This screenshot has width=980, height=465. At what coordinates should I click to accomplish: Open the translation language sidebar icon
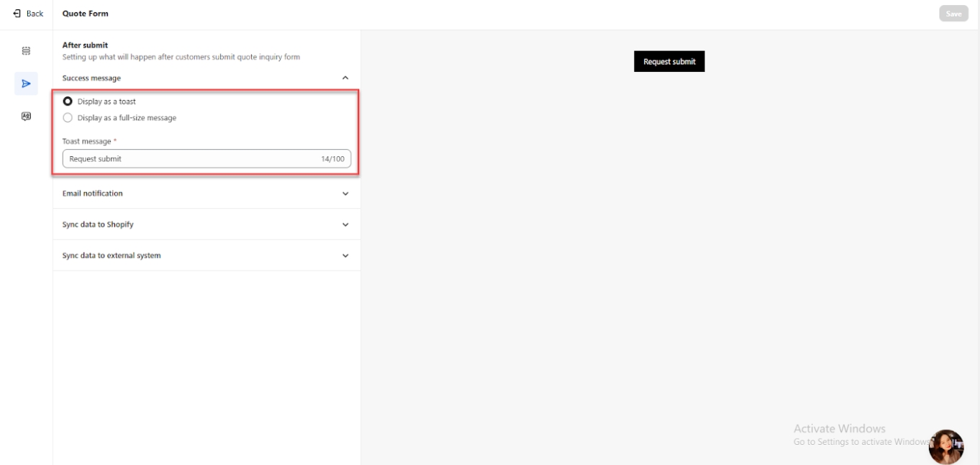26,116
